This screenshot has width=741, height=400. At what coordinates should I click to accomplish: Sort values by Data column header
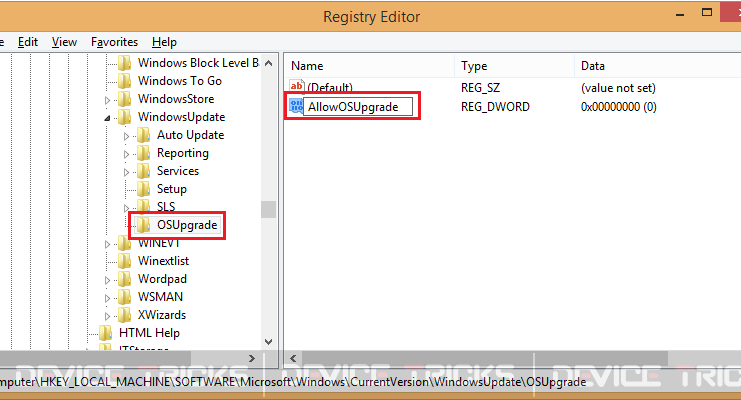[x=658, y=66]
